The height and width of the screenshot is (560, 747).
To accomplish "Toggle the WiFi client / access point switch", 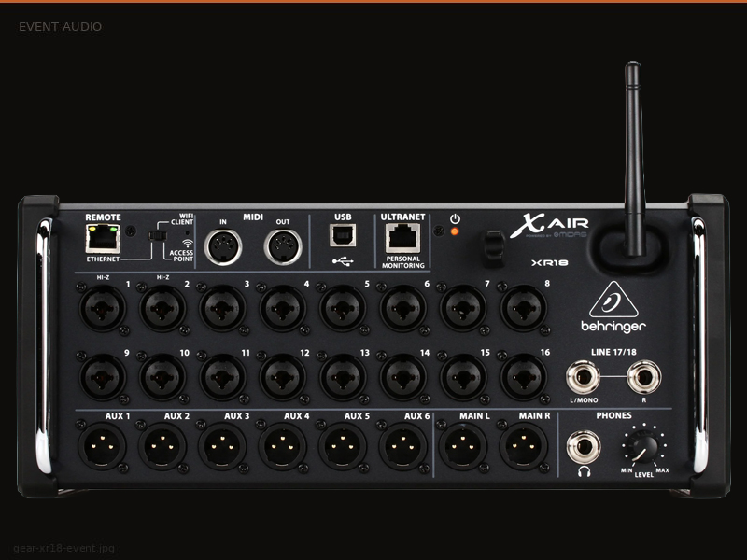I will pyautogui.click(x=158, y=236).
